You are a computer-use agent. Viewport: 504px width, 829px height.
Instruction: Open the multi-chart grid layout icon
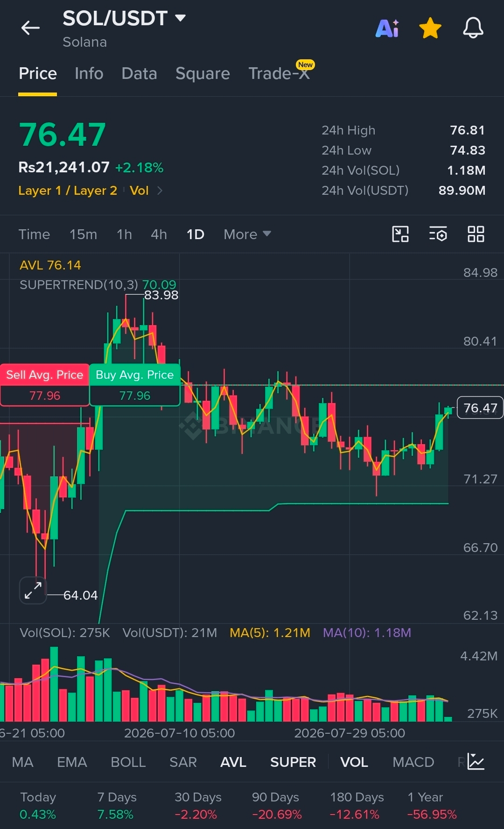click(x=476, y=234)
